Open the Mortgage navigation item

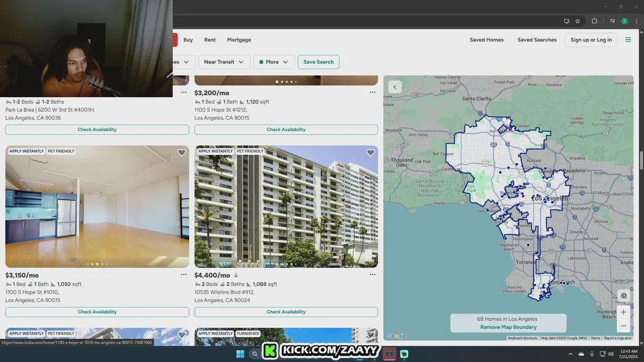point(239,40)
